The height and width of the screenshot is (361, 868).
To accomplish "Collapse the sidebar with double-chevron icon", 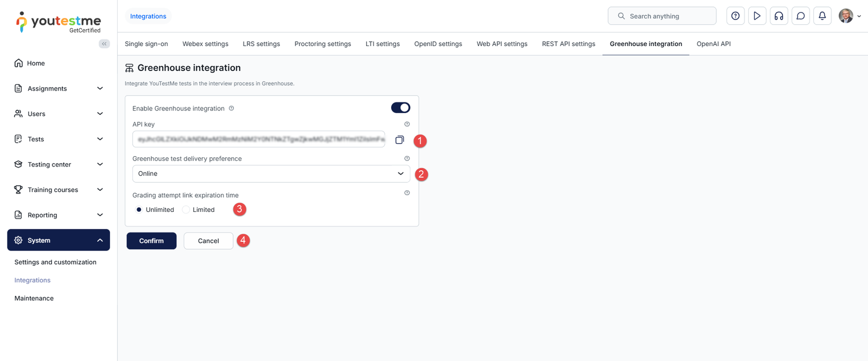I will coord(104,44).
